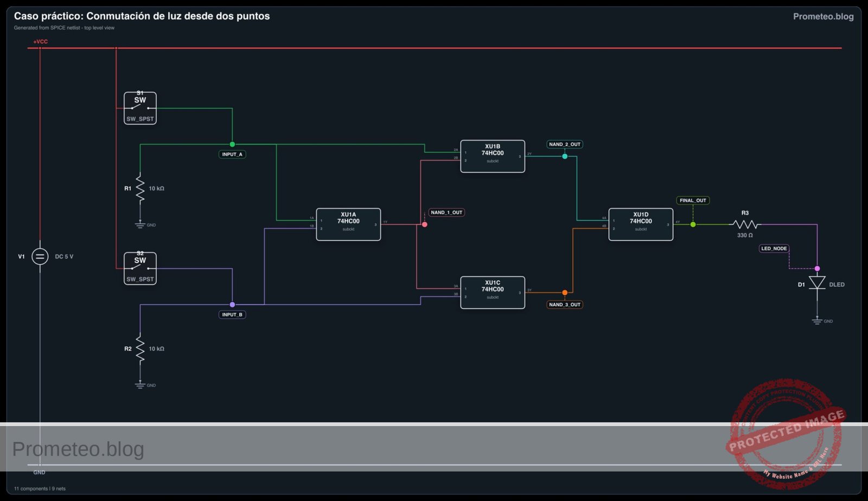This screenshot has height=501, width=868.
Task: Click the Prometeo.blog text at top right
Action: pos(823,16)
